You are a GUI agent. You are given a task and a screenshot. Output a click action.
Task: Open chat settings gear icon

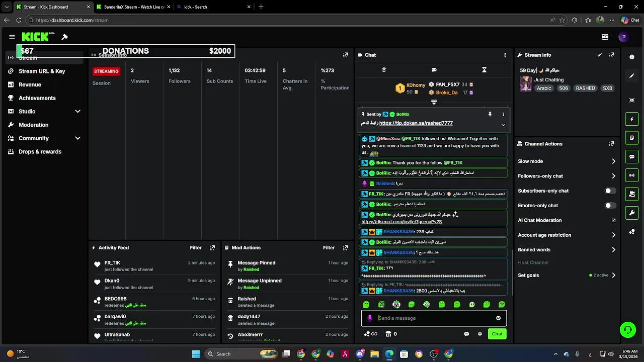[480, 334]
